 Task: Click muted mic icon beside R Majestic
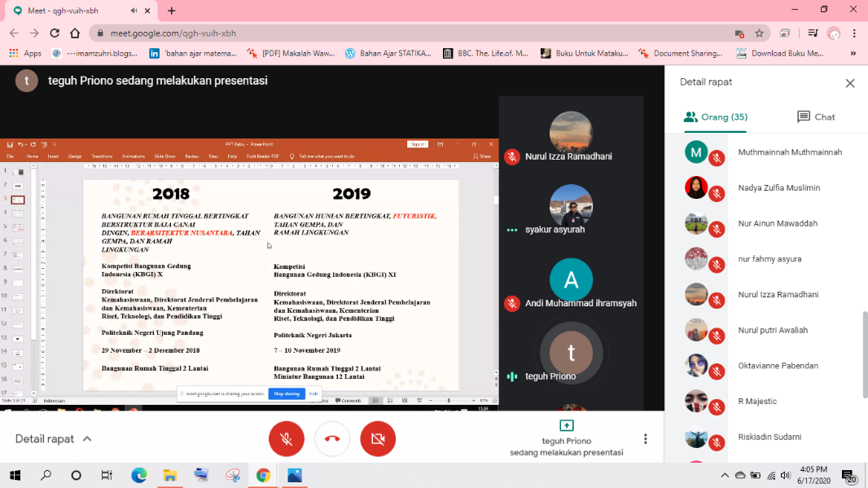click(x=717, y=407)
